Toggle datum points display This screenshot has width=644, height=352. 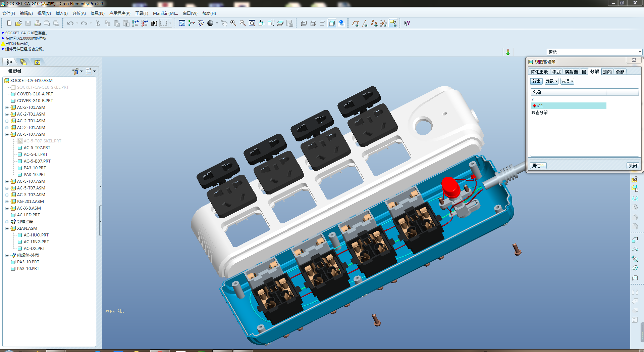[374, 23]
